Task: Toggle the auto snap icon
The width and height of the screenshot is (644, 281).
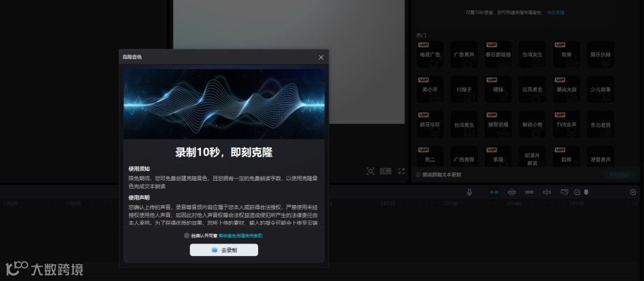Action: 512,192
